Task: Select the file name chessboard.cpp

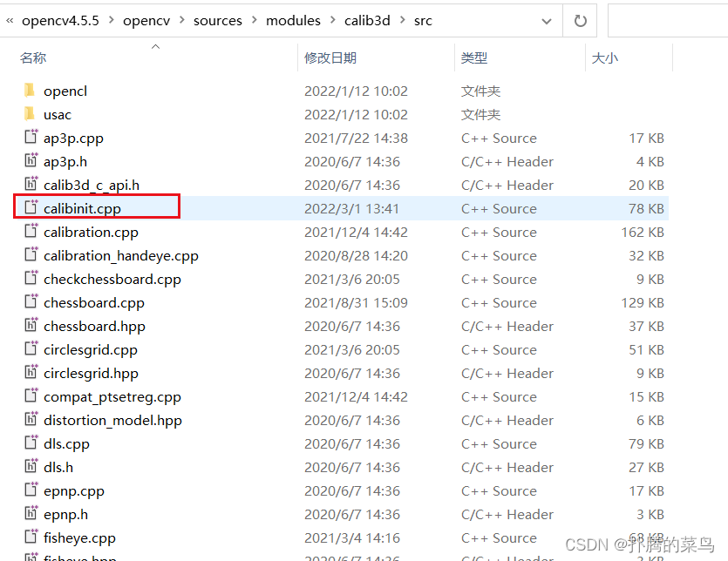Action: (94, 302)
